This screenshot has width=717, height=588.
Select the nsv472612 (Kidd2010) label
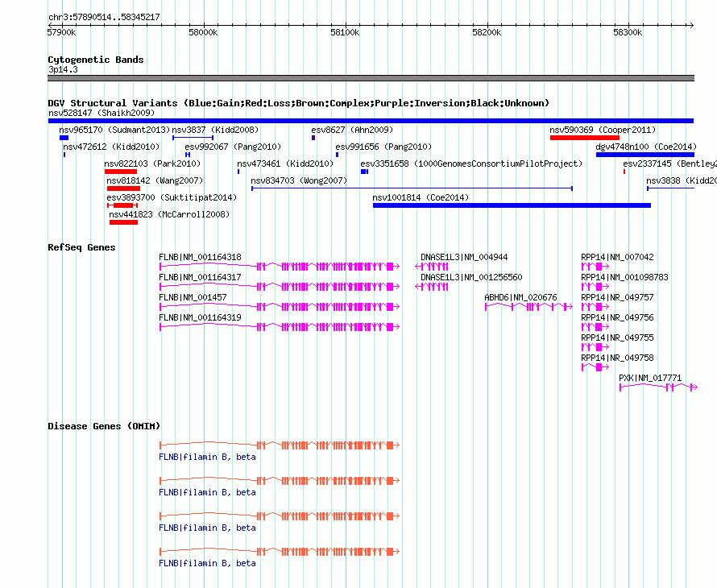coord(111,147)
